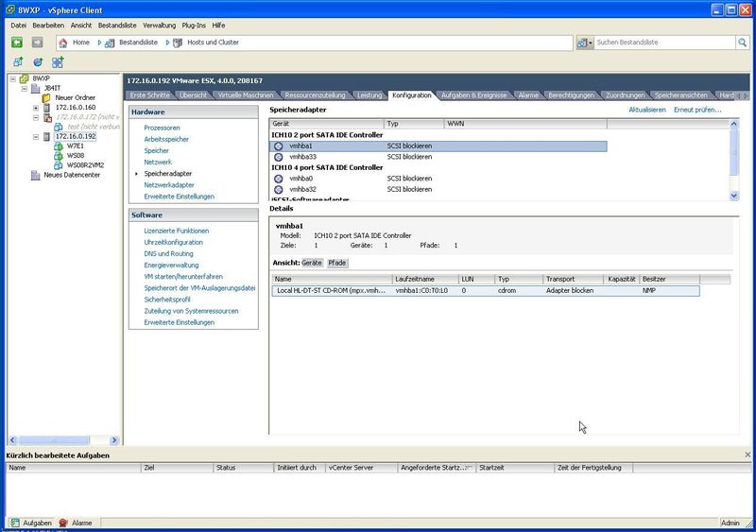Viewport: 756px width, 532px height.
Task: Select the vmhba33 storage adapter
Action: pyautogui.click(x=301, y=157)
